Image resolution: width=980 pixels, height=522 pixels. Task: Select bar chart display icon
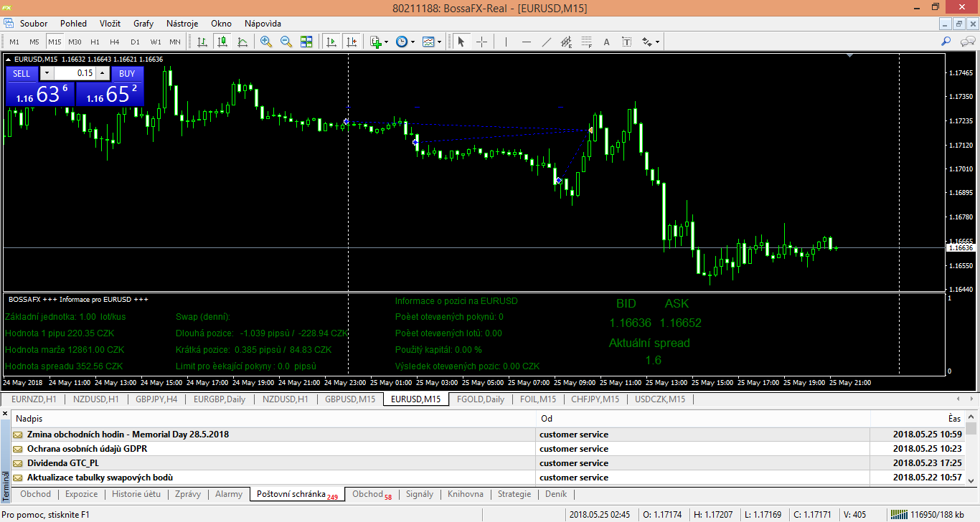click(203, 42)
